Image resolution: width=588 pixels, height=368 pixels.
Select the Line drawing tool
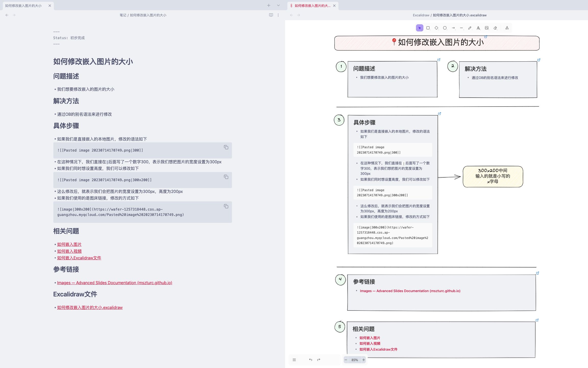[x=461, y=28]
